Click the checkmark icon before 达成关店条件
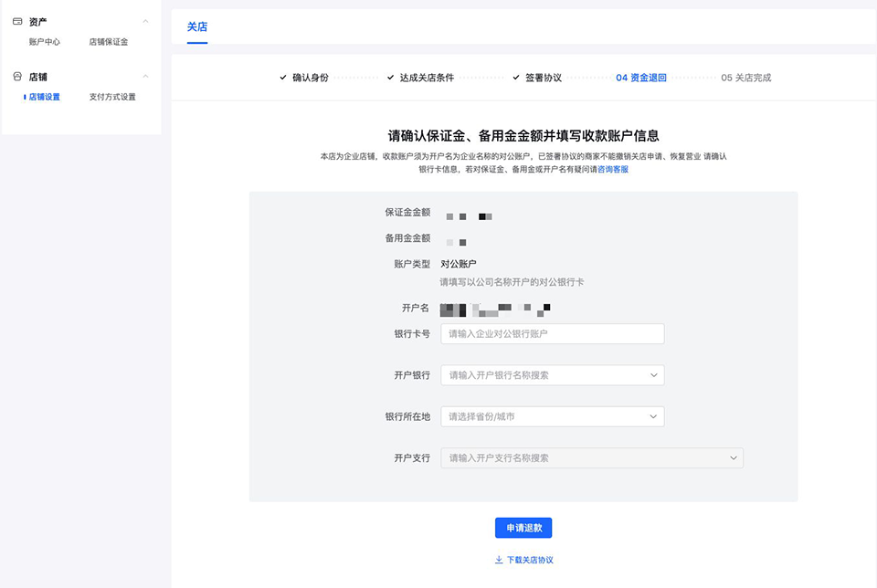 pyautogui.click(x=390, y=78)
